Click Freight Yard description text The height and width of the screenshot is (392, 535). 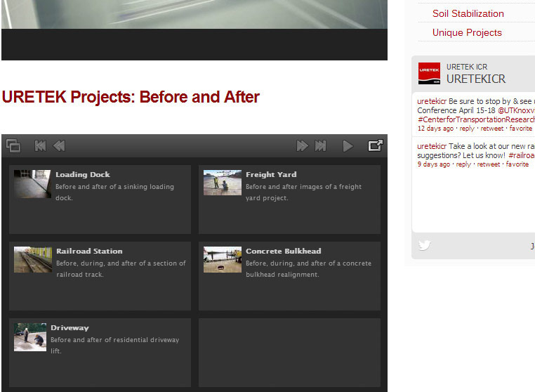coord(304,192)
